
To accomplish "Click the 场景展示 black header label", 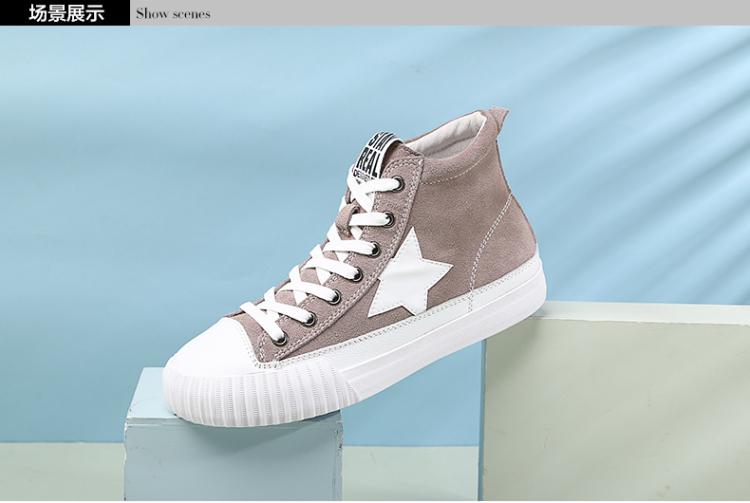I will pyautogui.click(x=65, y=13).
